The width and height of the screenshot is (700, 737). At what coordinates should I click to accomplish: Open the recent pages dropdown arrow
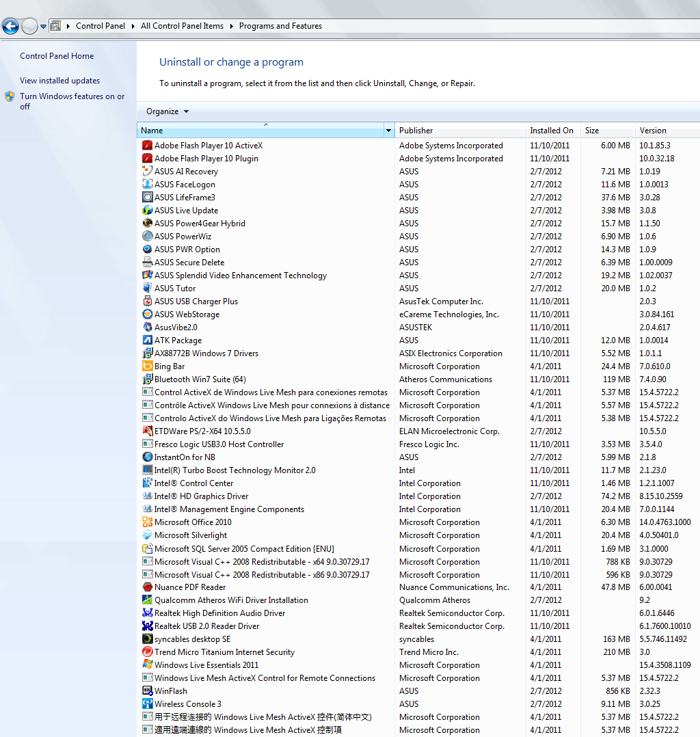click(x=43, y=26)
